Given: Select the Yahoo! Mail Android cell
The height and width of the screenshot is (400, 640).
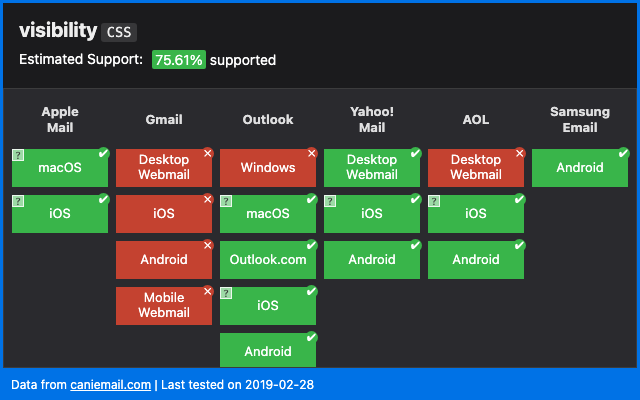Looking at the screenshot, I should [x=371, y=260].
